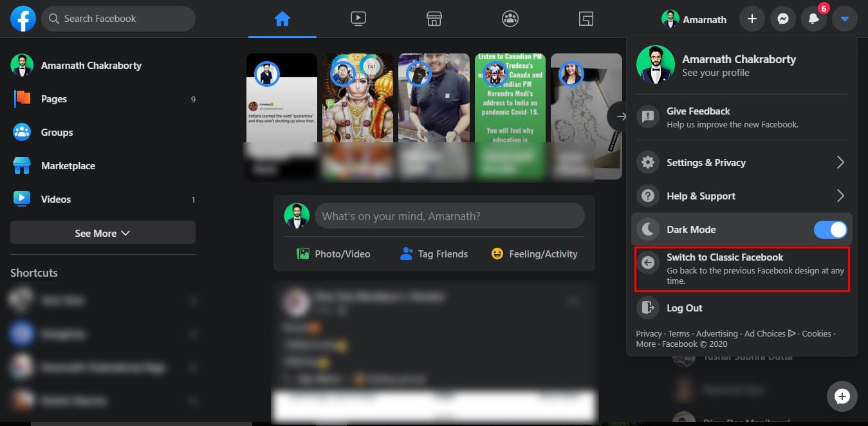
Task: Add a Photo/Video to a post
Action: [333, 254]
